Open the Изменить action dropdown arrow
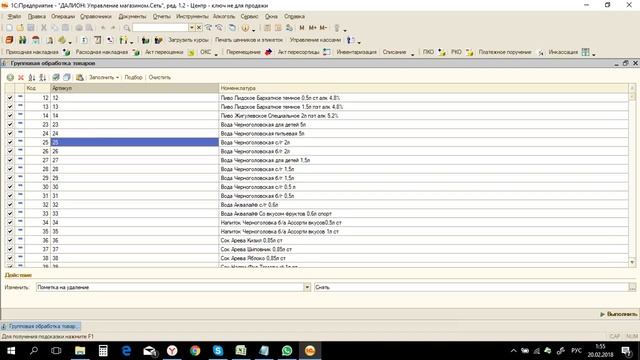Image resolution: width=640 pixels, height=360 pixels. coord(307,287)
